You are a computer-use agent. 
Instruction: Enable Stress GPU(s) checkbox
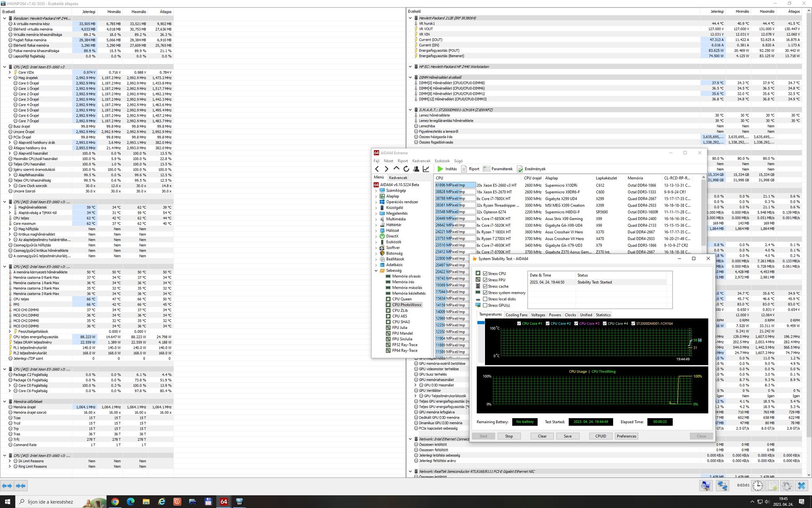pyautogui.click(x=485, y=305)
